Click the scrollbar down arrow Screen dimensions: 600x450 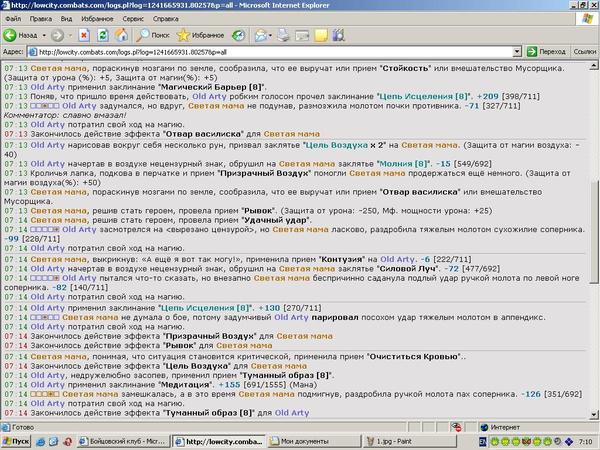tap(593, 414)
